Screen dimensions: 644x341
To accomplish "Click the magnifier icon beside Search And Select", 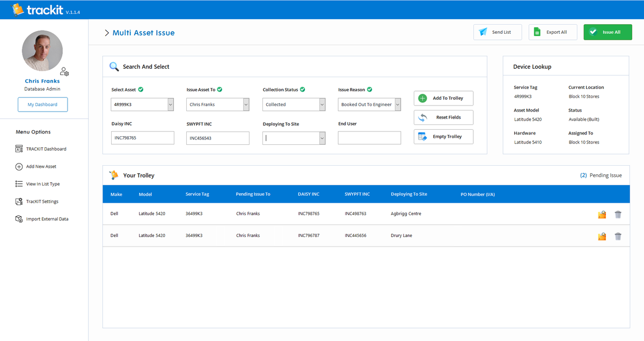I will point(114,66).
